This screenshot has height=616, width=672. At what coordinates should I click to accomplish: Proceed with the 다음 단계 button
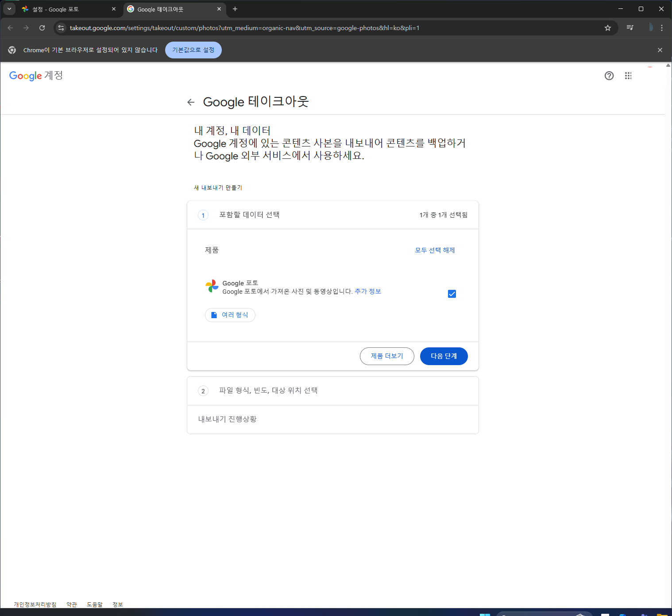coord(444,356)
